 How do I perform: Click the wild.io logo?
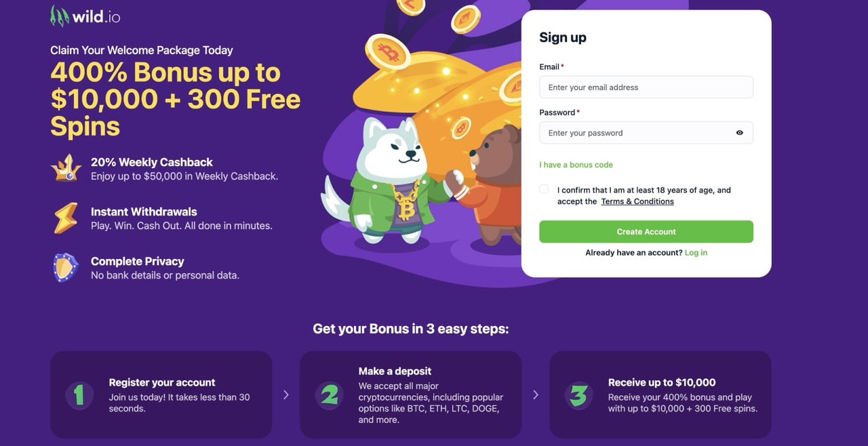click(83, 15)
